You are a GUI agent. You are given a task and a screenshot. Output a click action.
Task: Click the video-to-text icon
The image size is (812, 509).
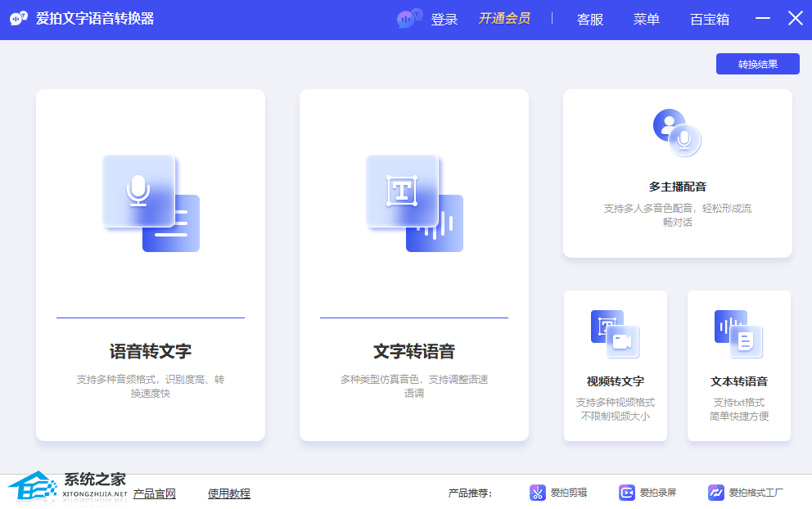pyautogui.click(x=616, y=334)
